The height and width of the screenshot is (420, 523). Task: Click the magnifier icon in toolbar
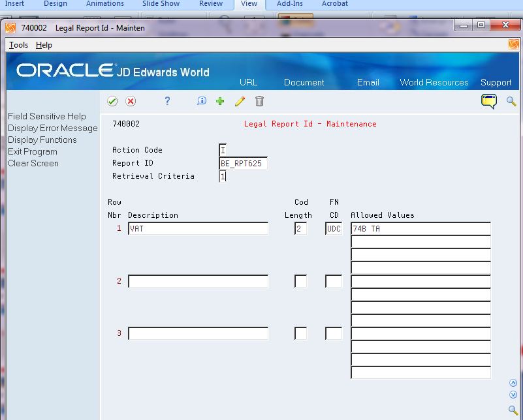point(511,101)
